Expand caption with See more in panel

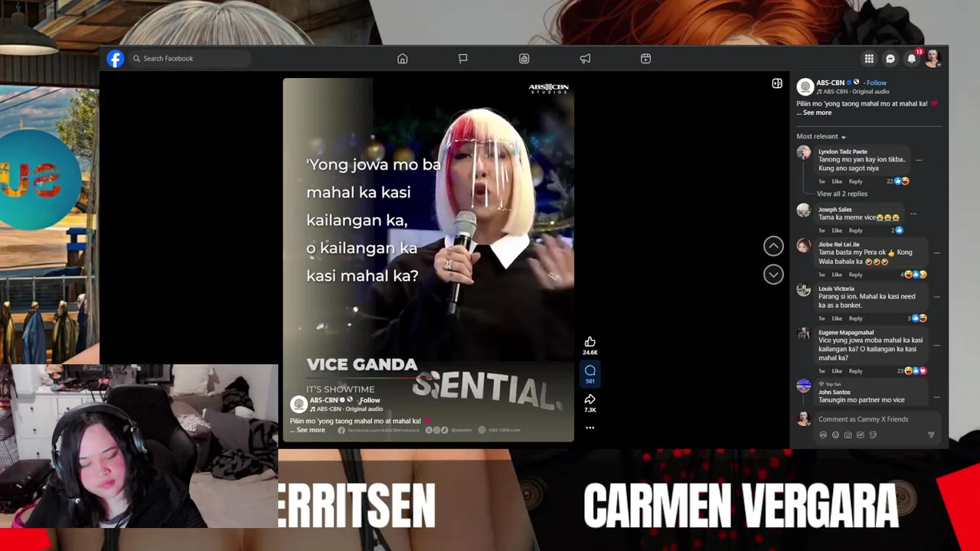click(817, 112)
